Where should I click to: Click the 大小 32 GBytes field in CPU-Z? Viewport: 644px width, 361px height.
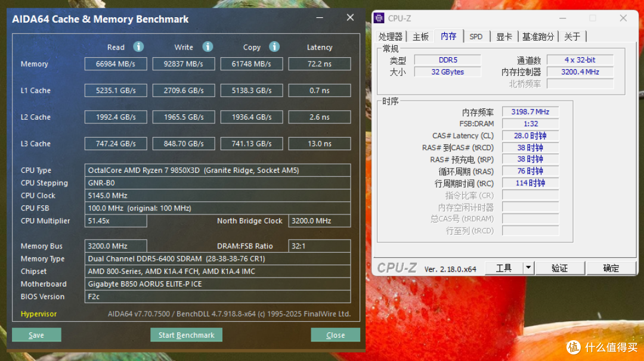(x=448, y=72)
